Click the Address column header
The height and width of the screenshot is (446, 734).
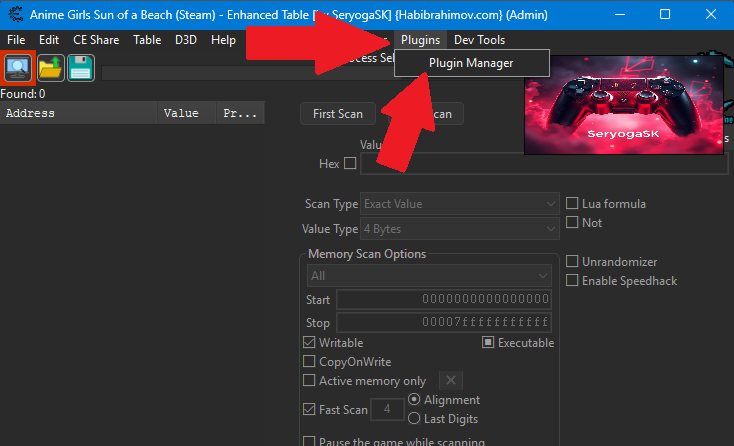(x=79, y=113)
